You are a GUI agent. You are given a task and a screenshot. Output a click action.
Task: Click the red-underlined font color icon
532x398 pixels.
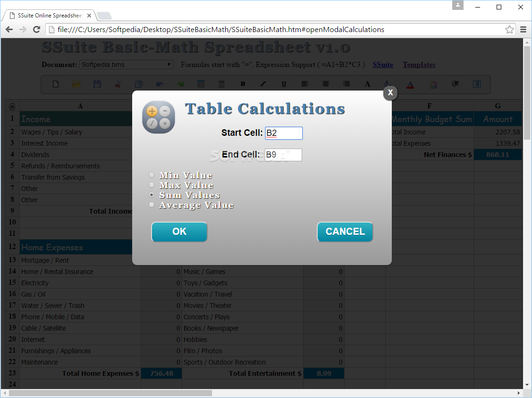410,84
